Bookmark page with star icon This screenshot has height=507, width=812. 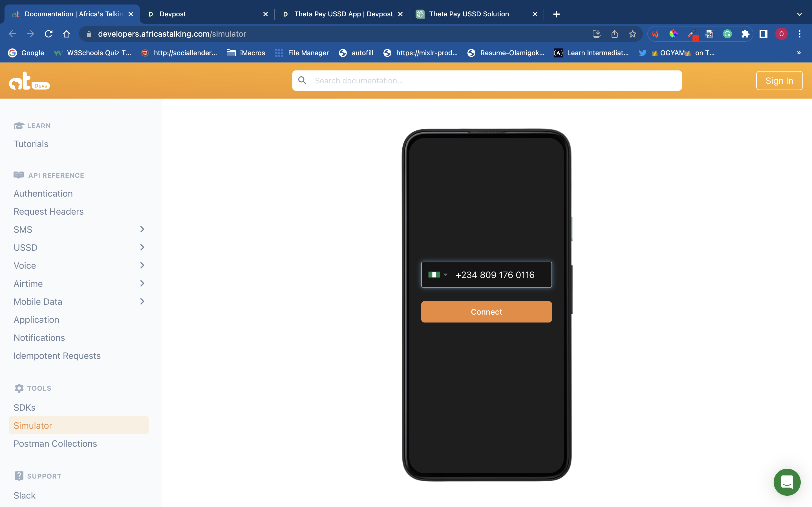(x=632, y=34)
